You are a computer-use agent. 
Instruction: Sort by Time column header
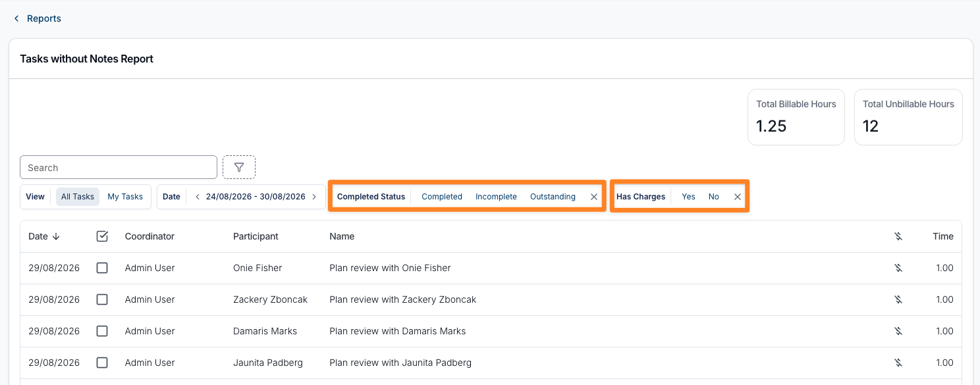[943, 236]
